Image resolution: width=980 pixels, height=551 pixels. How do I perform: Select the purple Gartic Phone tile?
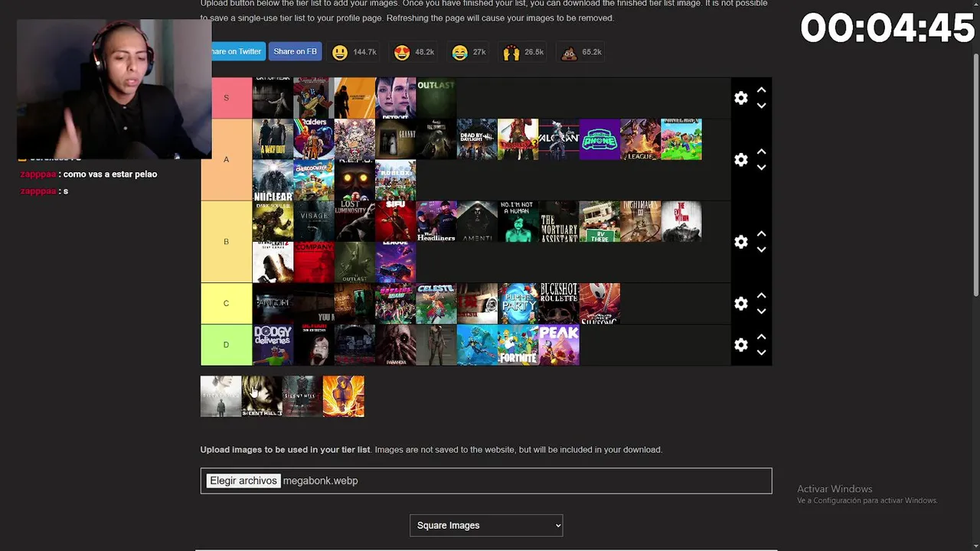click(x=599, y=139)
